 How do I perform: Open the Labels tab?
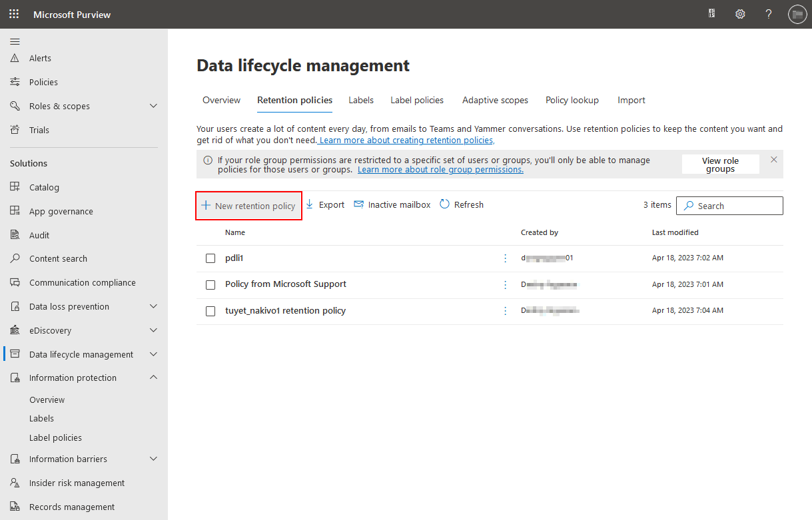(361, 100)
